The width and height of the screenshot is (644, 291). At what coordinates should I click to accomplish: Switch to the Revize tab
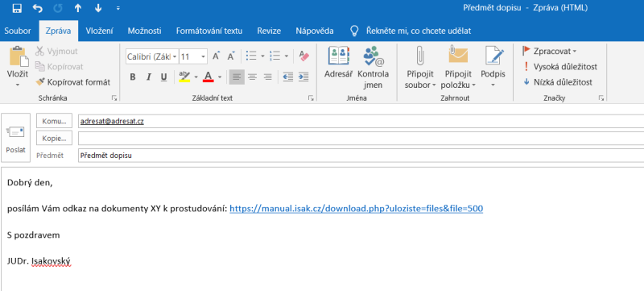[269, 31]
